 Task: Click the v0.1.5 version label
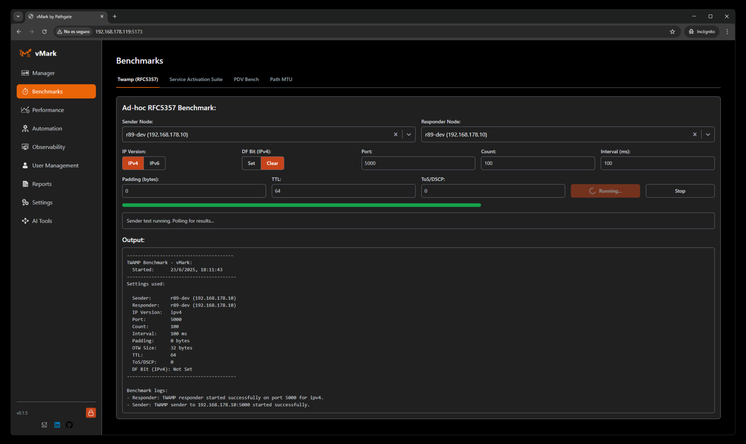tap(22, 413)
